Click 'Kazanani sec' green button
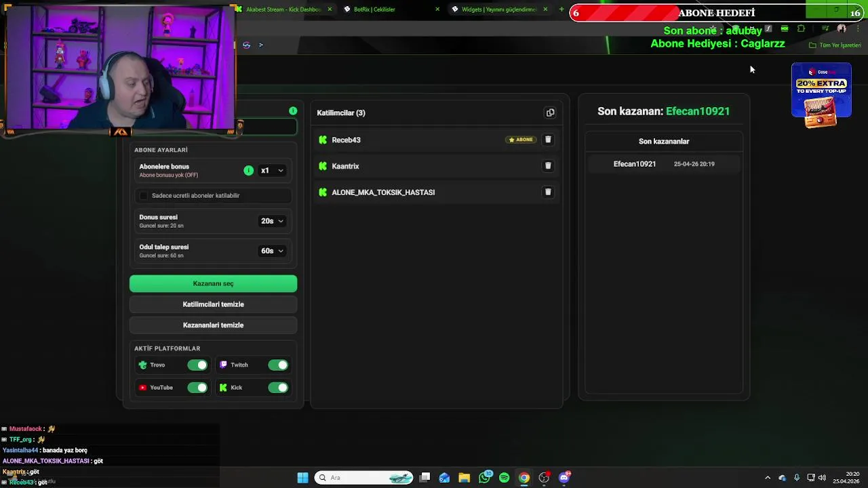 (213, 283)
